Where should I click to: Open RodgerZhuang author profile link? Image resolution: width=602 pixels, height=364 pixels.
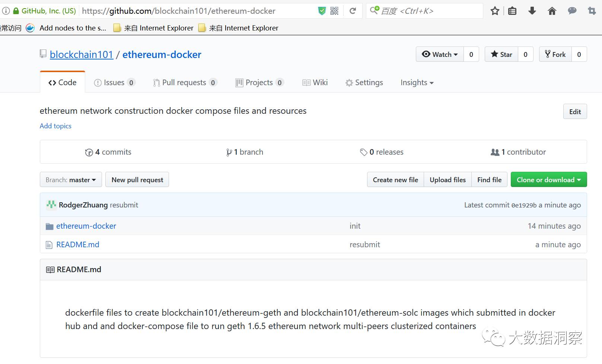click(x=83, y=205)
